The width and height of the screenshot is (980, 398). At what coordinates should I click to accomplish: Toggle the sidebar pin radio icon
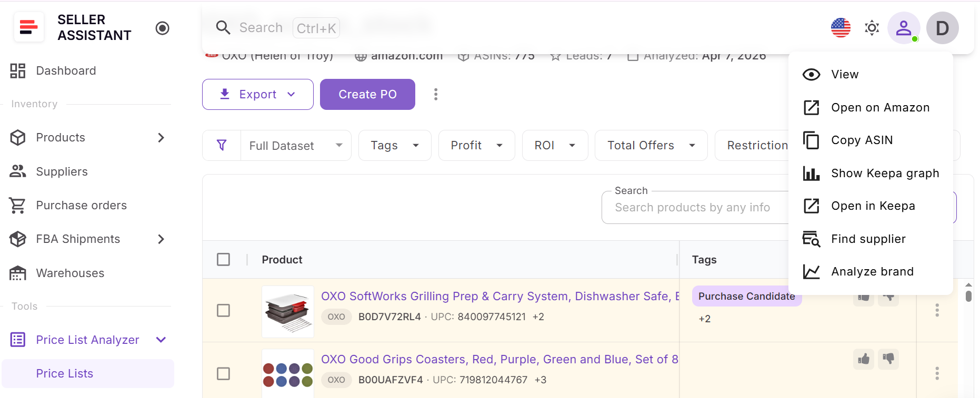point(163,28)
